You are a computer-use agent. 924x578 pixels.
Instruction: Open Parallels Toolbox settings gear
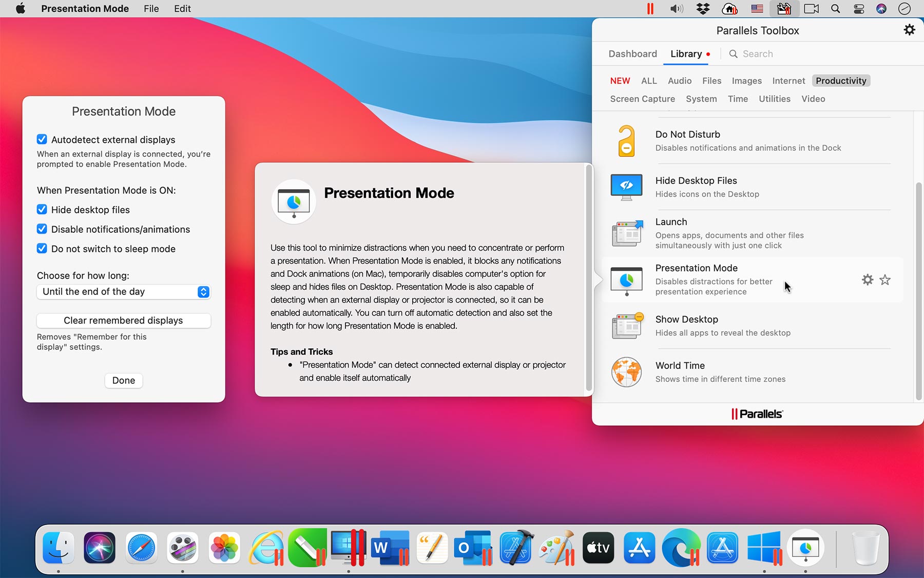(x=909, y=30)
